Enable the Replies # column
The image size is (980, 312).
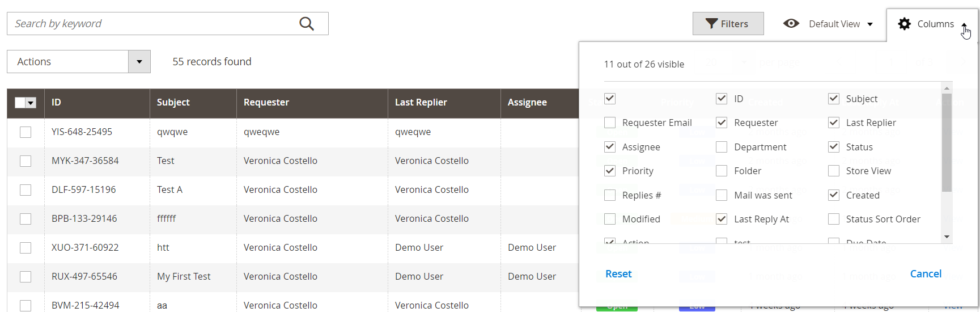click(610, 195)
